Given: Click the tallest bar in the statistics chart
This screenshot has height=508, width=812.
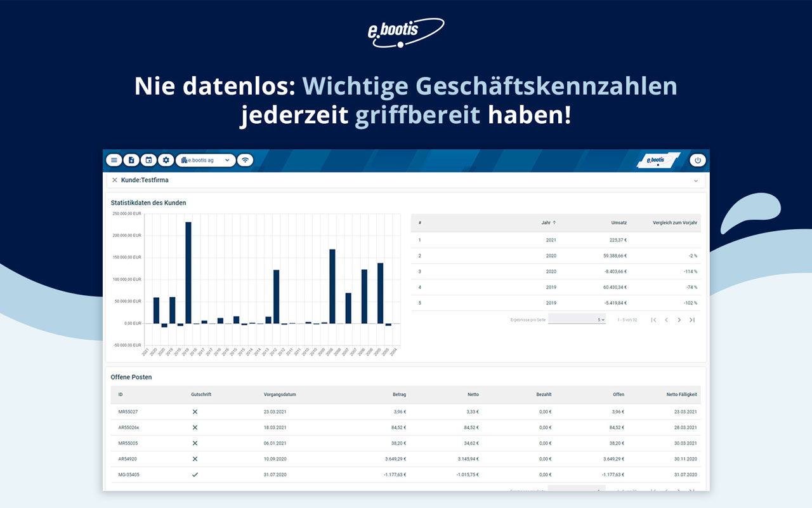Looking at the screenshot, I should [x=188, y=272].
